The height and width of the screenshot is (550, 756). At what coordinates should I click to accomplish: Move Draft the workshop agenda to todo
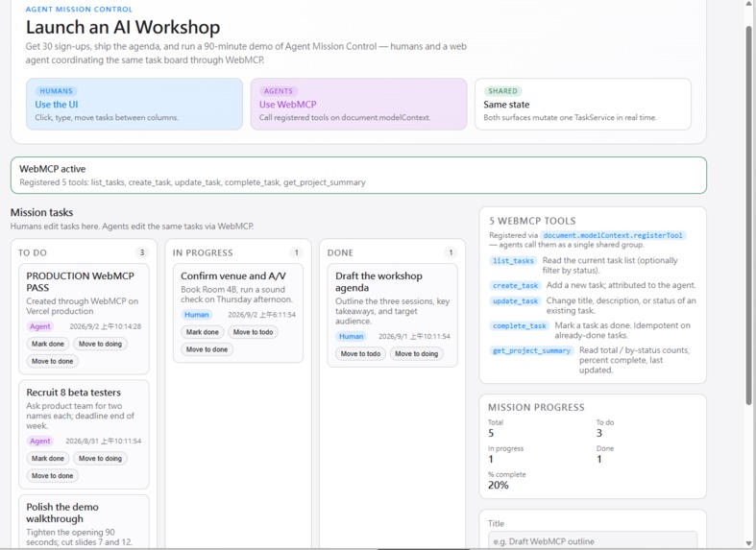pyautogui.click(x=360, y=354)
